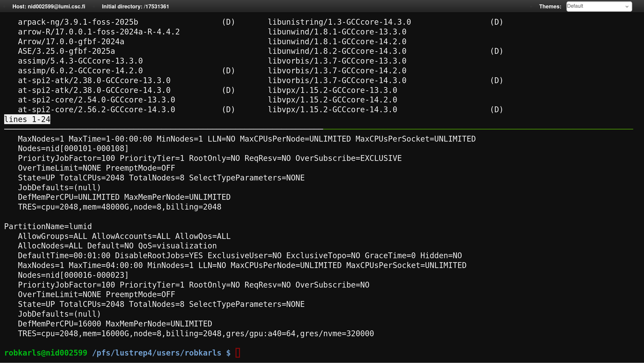Click libunistring/1.3-GCCcore-14.3.0 module entry
The width and height of the screenshot is (644, 363).
tap(339, 22)
